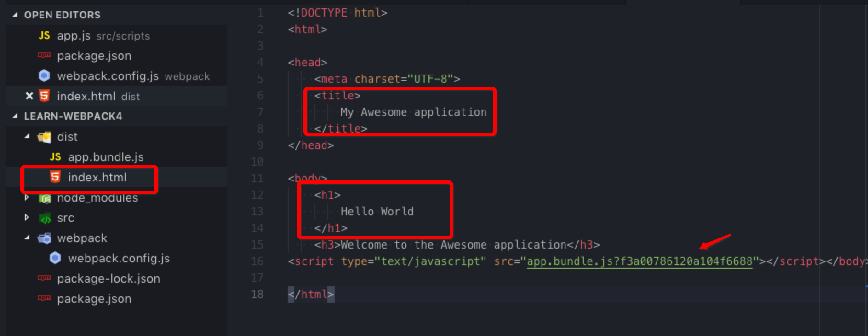This screenshot has width=868, height=336.
Task: Open webpack.config.js in Open Editors list
Action: (108, 76)
